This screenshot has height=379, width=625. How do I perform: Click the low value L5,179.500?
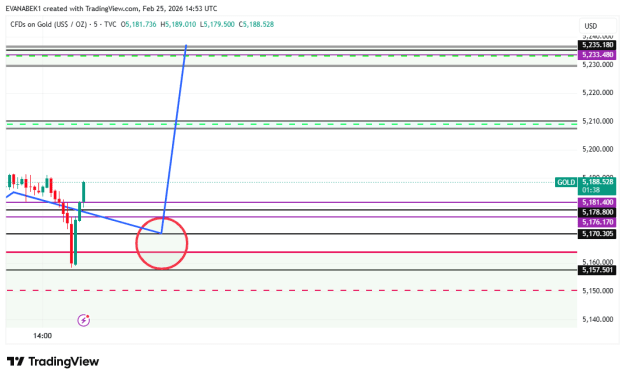(x=217, y=24)
